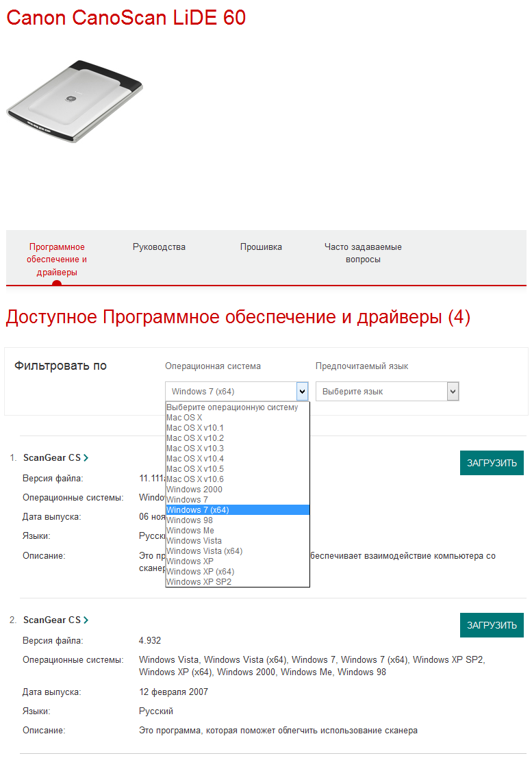532x758 pixels.
Task: Click the chevron icon beside the second ScanGear CS
Action: (x=86, y=620)
